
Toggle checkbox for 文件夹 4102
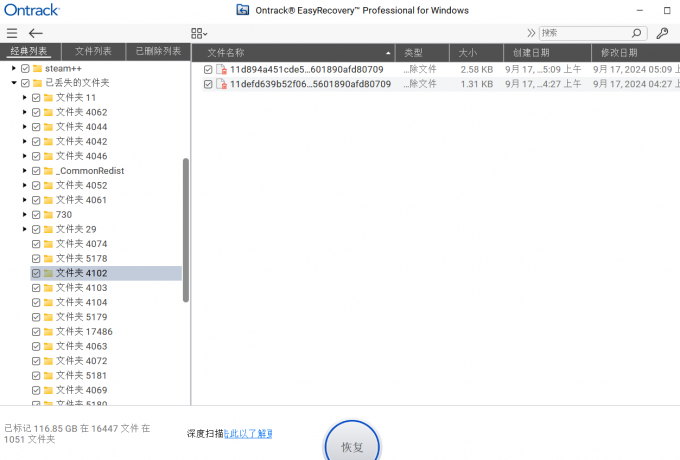coord(36,273)
